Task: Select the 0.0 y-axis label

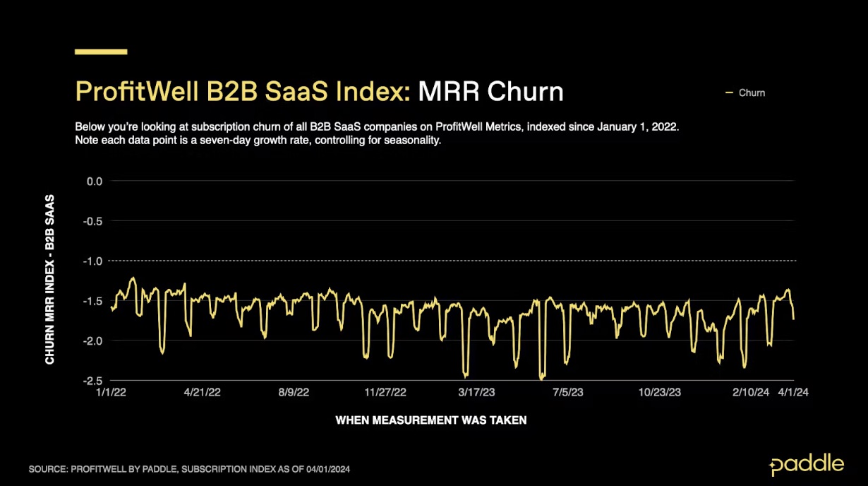Action: pyautogui.click(x=94, y=182)
